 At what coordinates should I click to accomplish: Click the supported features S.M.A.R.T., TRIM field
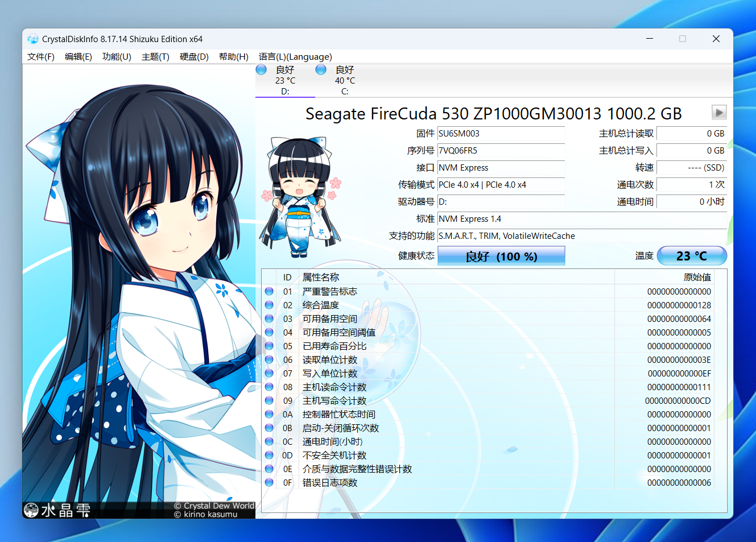[582, 236]
